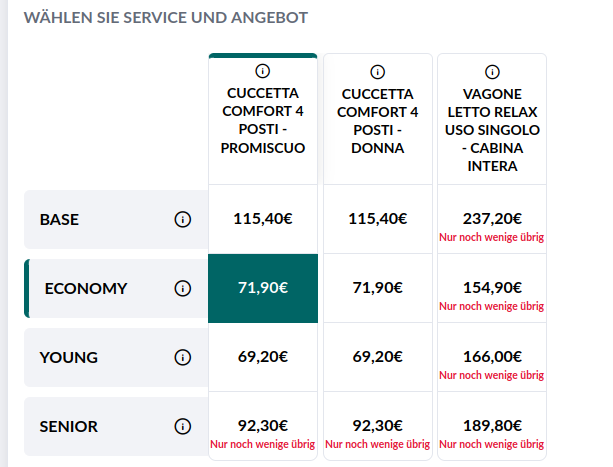The width and height of the screenshot is (613, 467).
Task: Select Base price 115,40€ for Donna
Action: (377, 219)
